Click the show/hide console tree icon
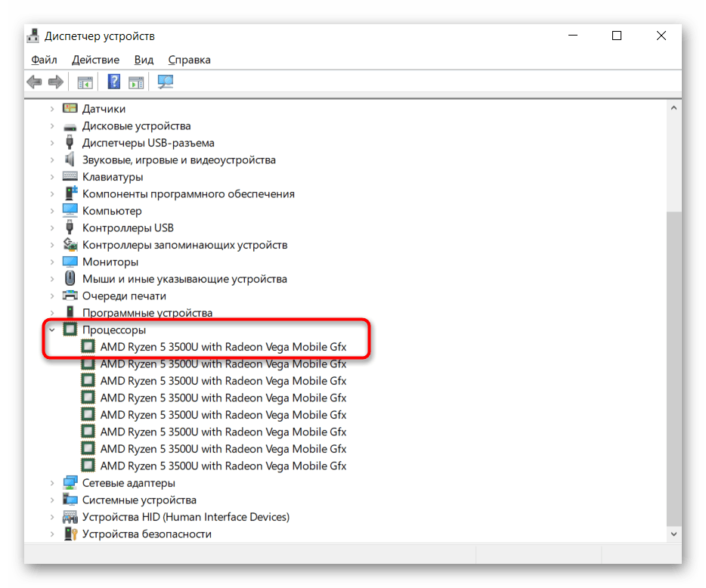Screen dimensions: 706x588 85,82
